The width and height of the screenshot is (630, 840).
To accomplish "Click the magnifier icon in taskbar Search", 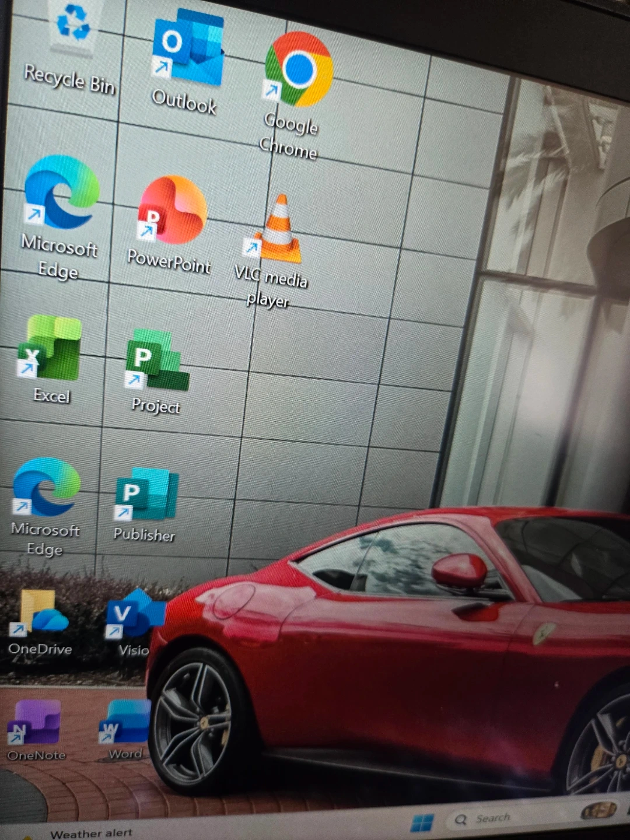I will (x=461, y=820).
